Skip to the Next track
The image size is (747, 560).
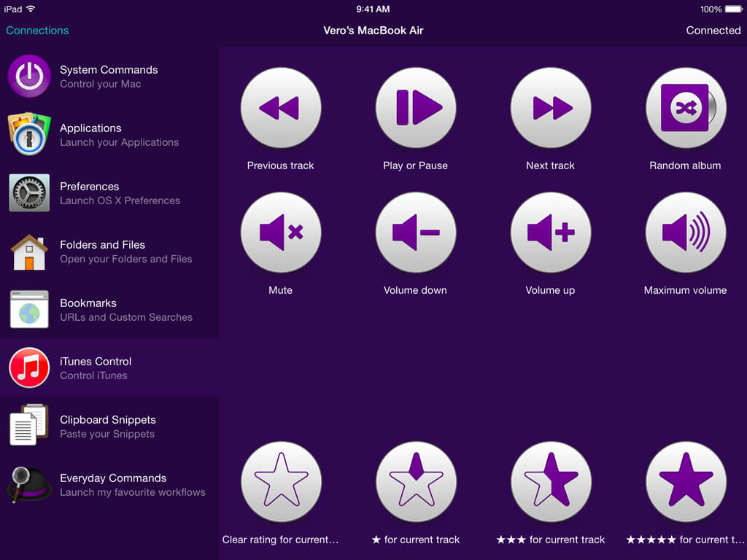click(551, 107)
